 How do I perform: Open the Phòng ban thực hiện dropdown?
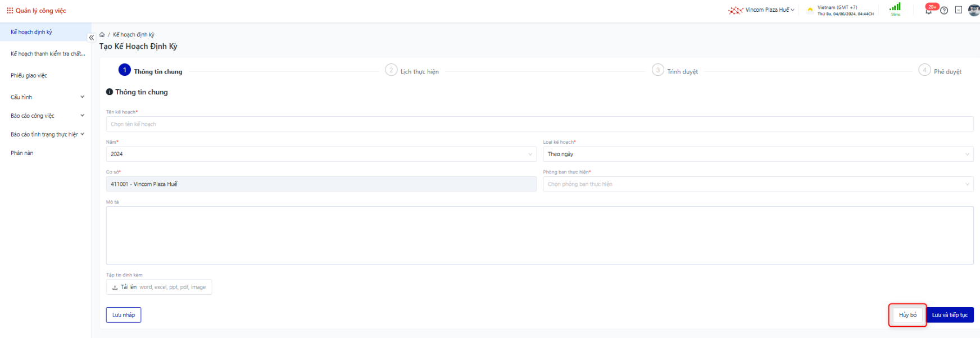(x=757, y=184)
